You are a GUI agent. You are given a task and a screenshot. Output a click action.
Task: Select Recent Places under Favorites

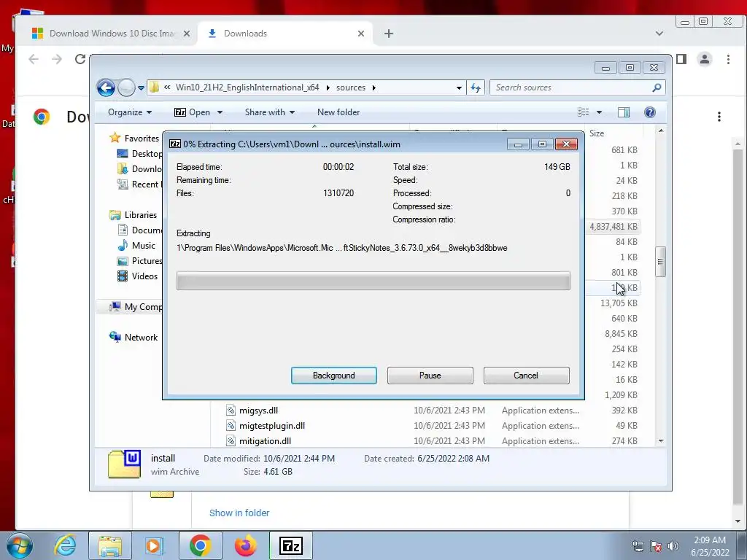[x=140, y=184]
